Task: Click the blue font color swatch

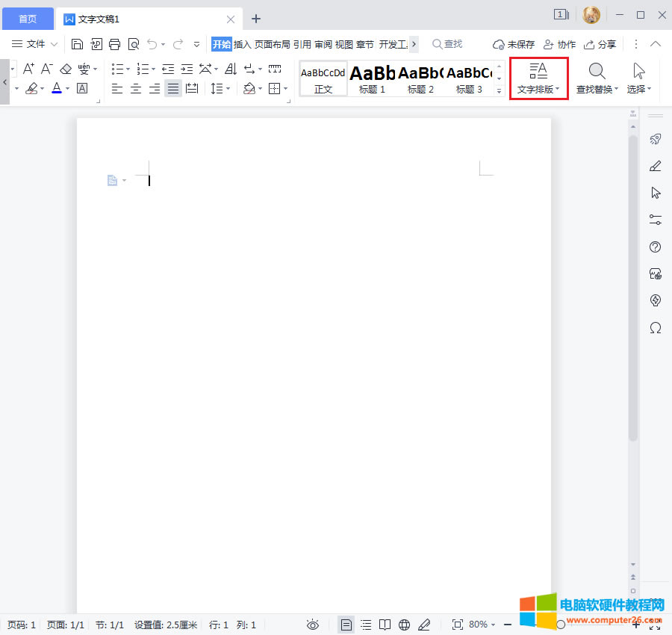Action: click(x=57, y=89)
